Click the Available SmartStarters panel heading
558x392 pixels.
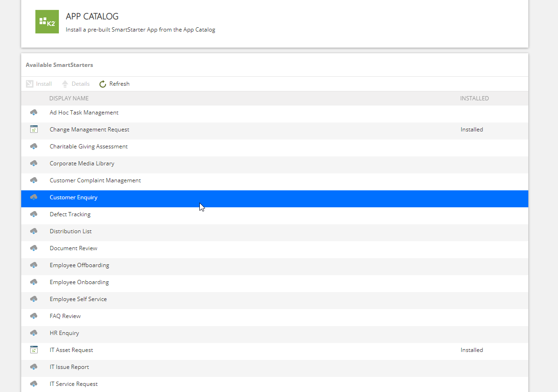59,65
